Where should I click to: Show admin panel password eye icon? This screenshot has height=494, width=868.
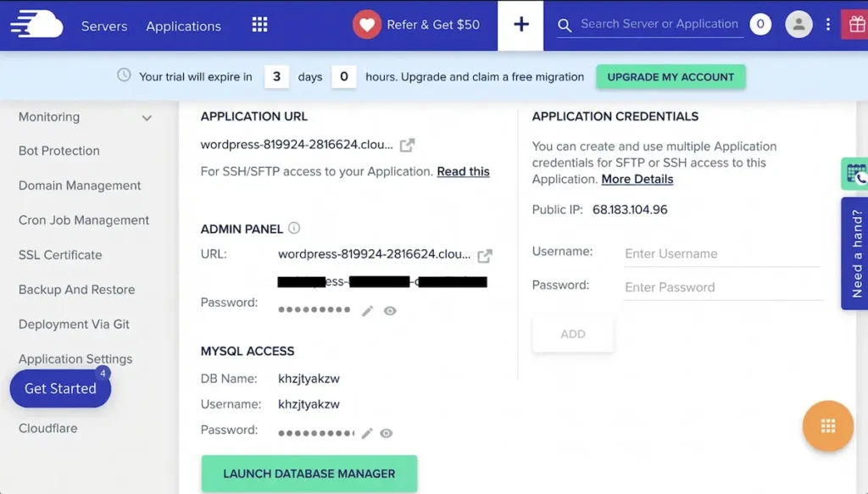(x=390, y=311)
